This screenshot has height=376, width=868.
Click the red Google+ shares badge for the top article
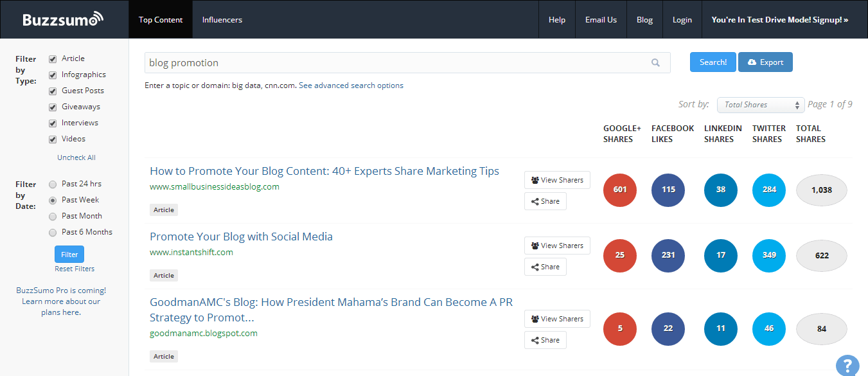click(619, 190)
